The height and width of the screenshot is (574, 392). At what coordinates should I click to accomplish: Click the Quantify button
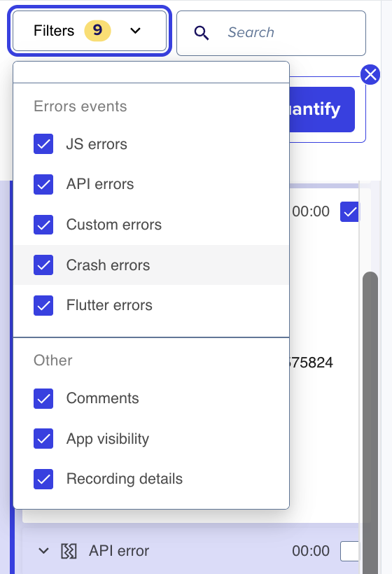pos(322,109)
